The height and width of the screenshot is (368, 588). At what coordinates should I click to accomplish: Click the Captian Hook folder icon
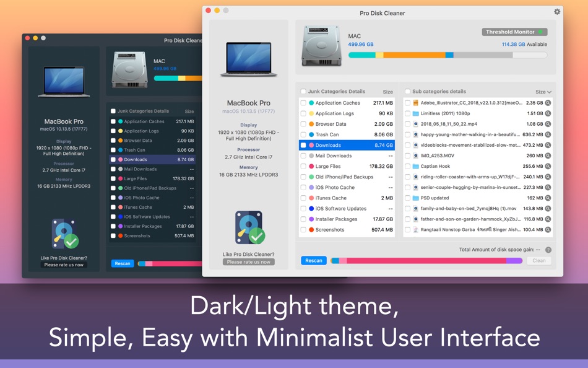coord(415,166)
